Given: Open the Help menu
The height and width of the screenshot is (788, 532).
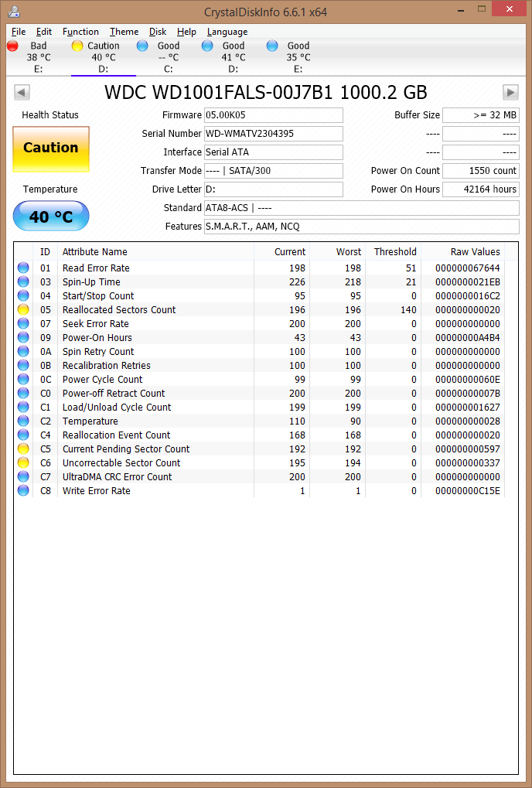Looking at the screenshot, I should [186, 32].
